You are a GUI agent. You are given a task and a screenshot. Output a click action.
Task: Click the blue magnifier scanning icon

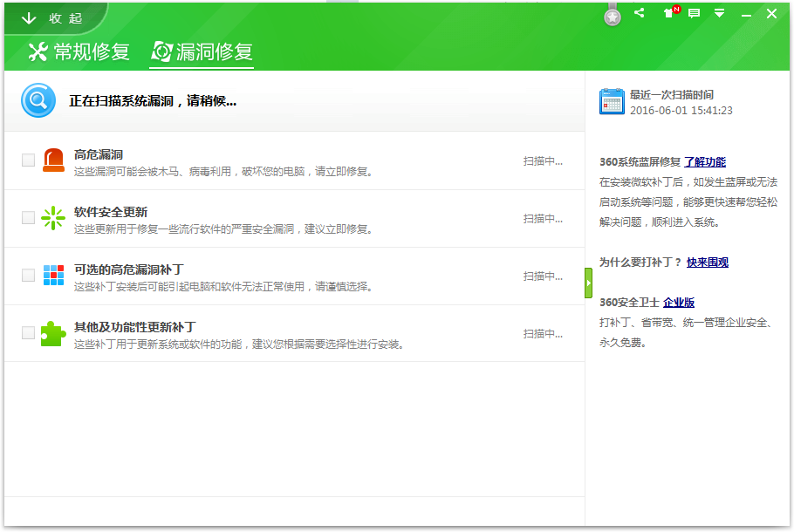click(x=38, y=100)
